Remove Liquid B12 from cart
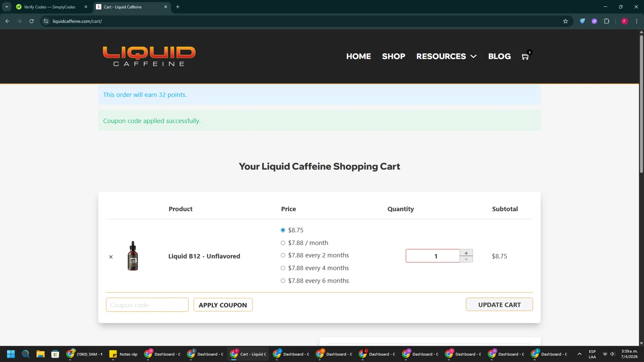Viewport: 644px width, 362px height. [111, 257]
